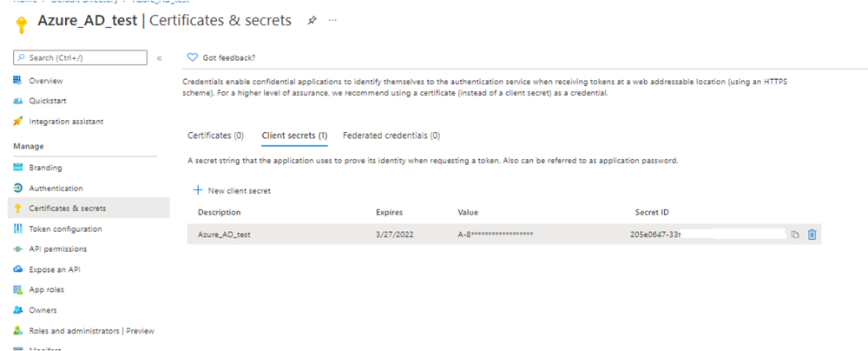The width and height of the screenshot is (868, 351).
Task: Copy the Secret ID to clipboard
Action: pyautogui.click(x=794, y=235)
